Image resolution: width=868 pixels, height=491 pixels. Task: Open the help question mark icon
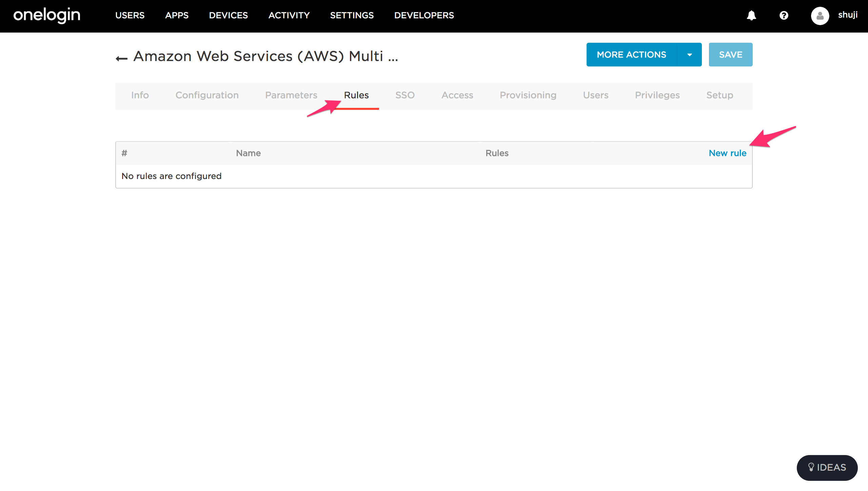click(x=784, y=16)
